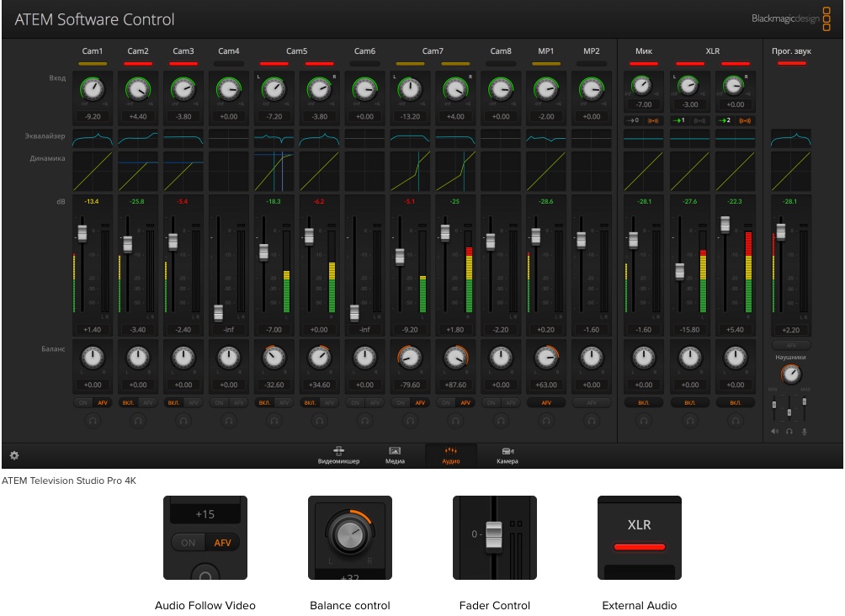Open the Камера tab

point(508,455)
